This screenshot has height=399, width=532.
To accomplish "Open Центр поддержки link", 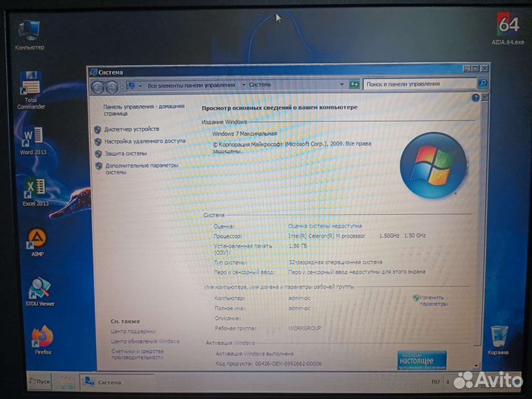I will pyautogui.click(x=133, y=331).
